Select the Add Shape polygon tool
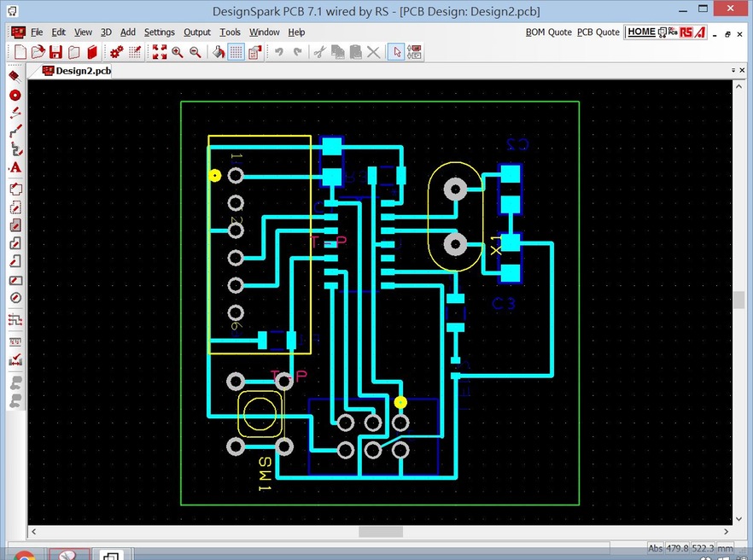 tap(15, 243)
